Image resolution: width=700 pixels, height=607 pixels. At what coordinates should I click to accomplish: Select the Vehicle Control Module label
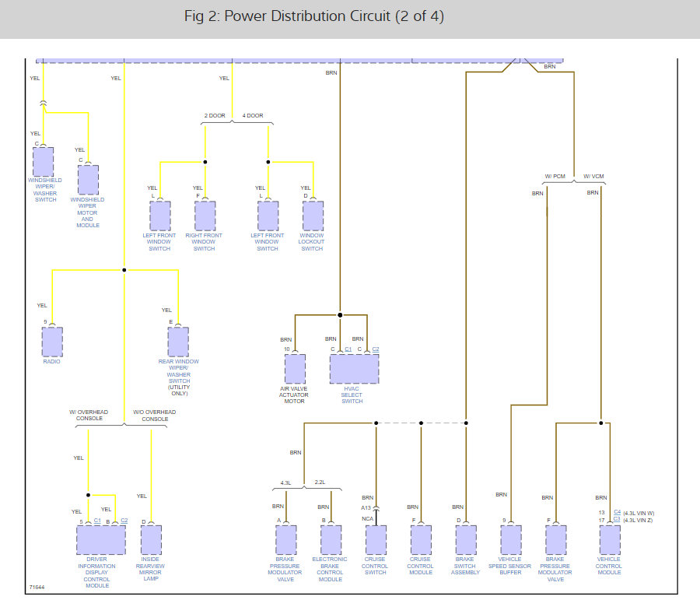(609, 566)
